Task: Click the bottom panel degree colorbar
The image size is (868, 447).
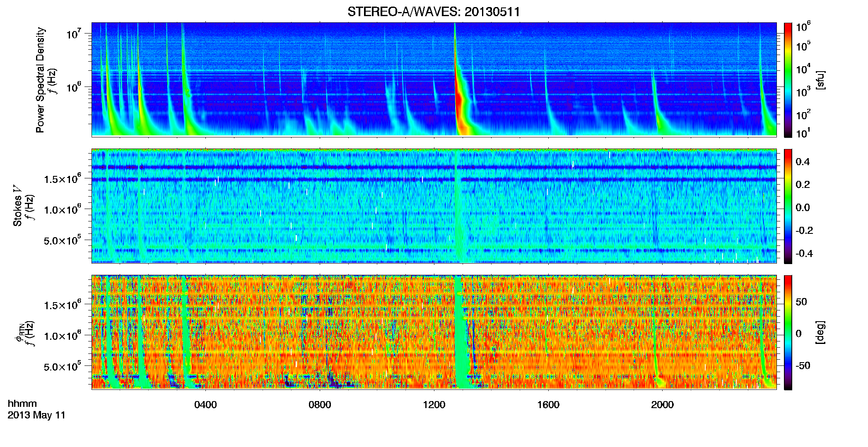Action: click(x=788, y=332)
